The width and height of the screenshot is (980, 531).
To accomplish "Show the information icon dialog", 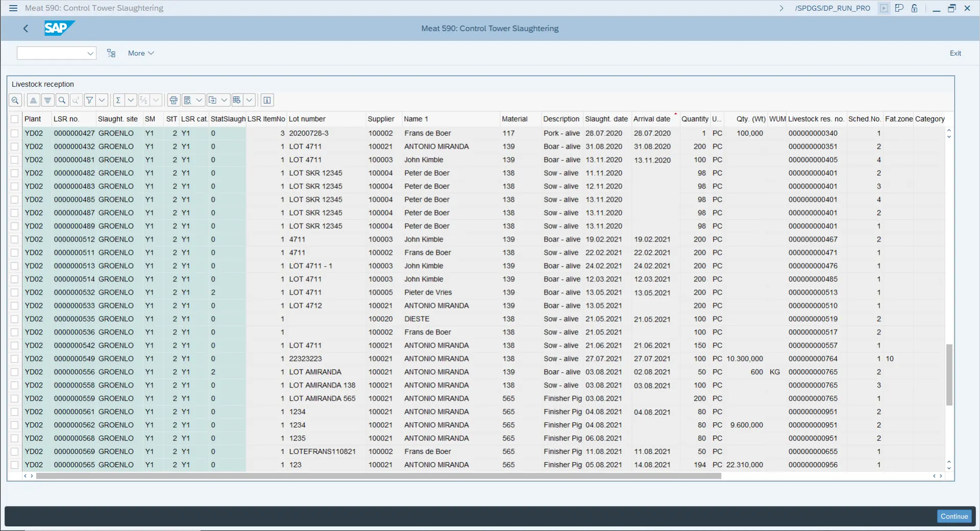I will (267, 100).
